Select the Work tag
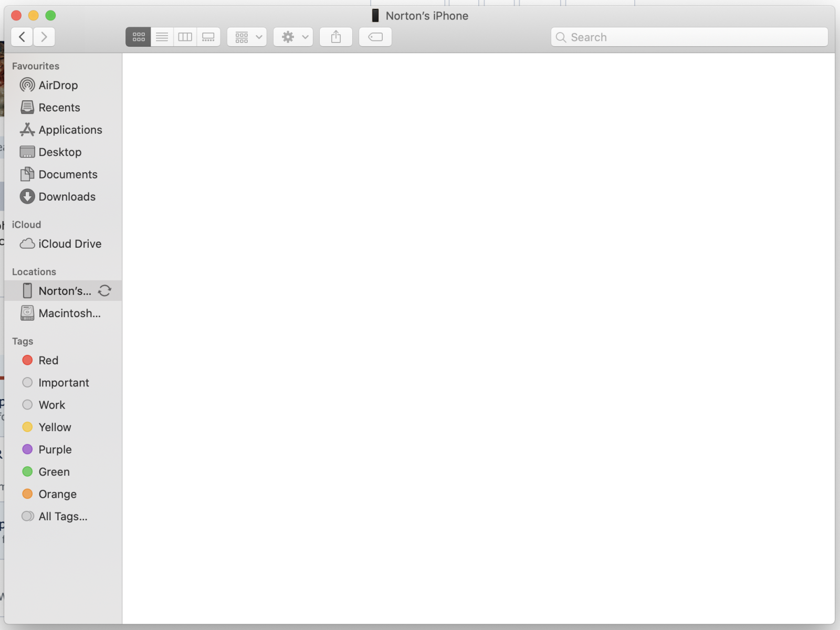The image size is (840, 630). [63, 405]
